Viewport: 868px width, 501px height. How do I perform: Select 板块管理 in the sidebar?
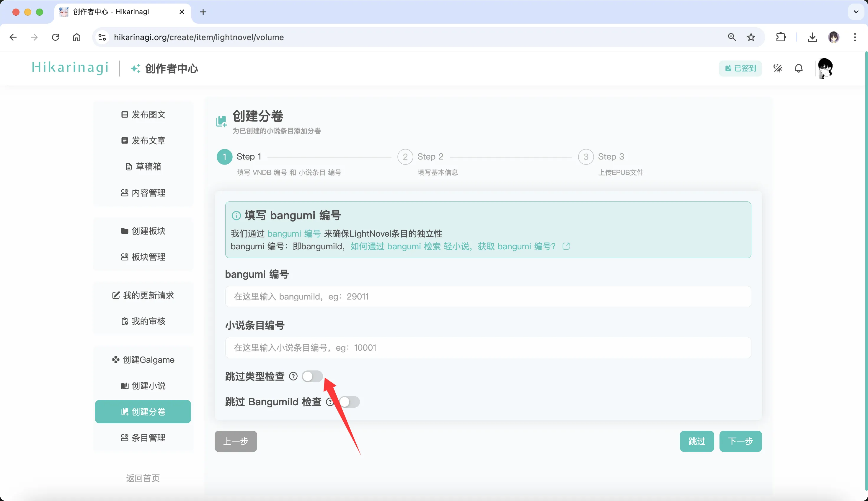[143, 257]
